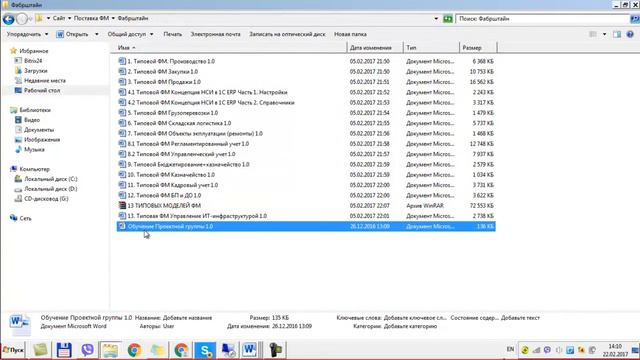Open the Документы library

[x=39, y=130]
